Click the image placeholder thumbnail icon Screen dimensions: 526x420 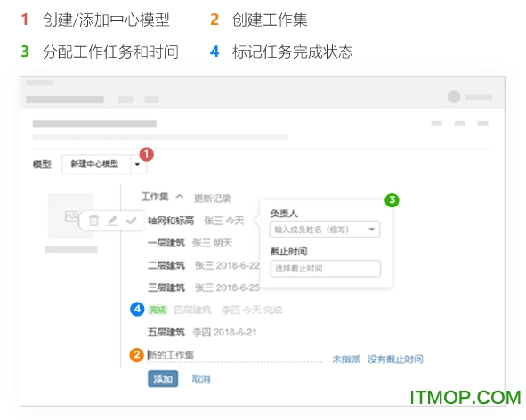pos(71,216)
